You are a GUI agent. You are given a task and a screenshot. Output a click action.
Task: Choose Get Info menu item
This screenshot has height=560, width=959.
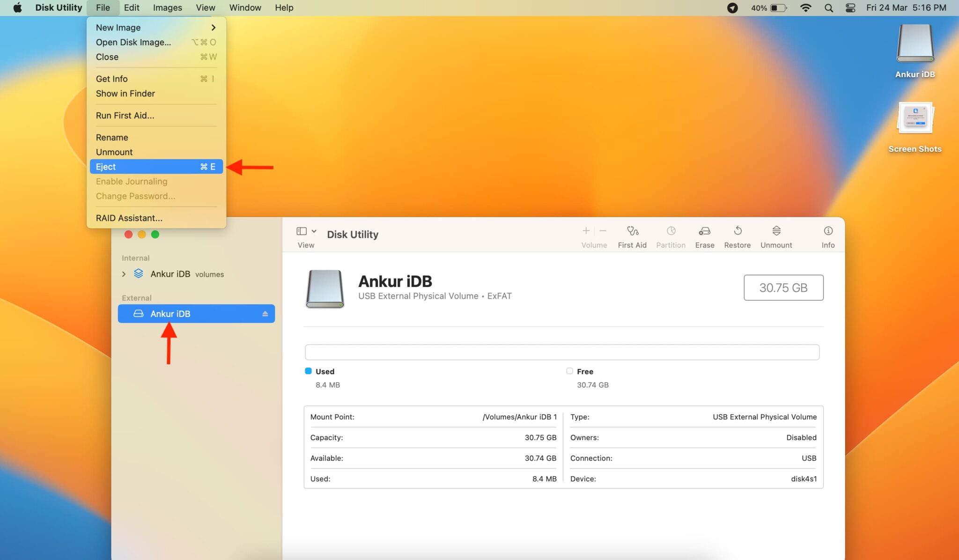click(x=156, y=79)
